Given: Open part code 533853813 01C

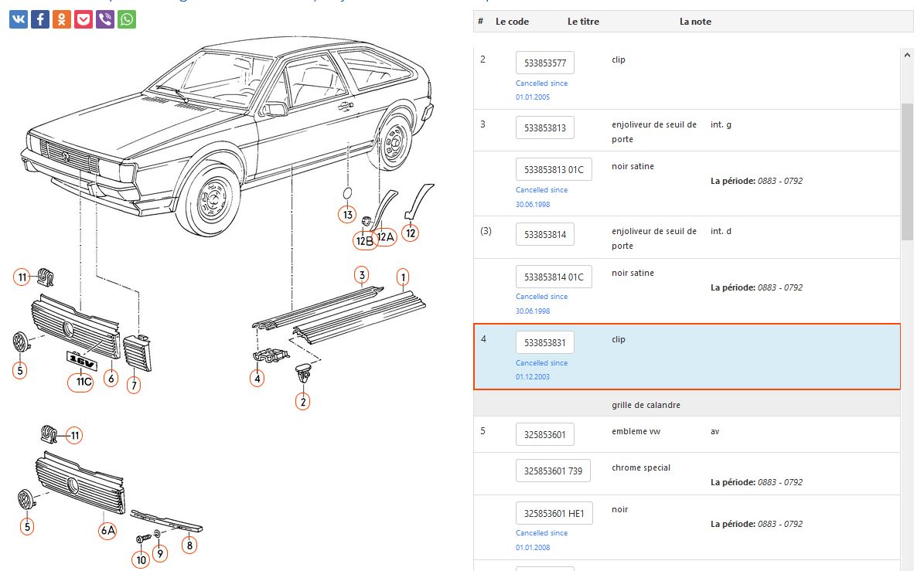Looking at the screenshot, I should coord(554,170).
